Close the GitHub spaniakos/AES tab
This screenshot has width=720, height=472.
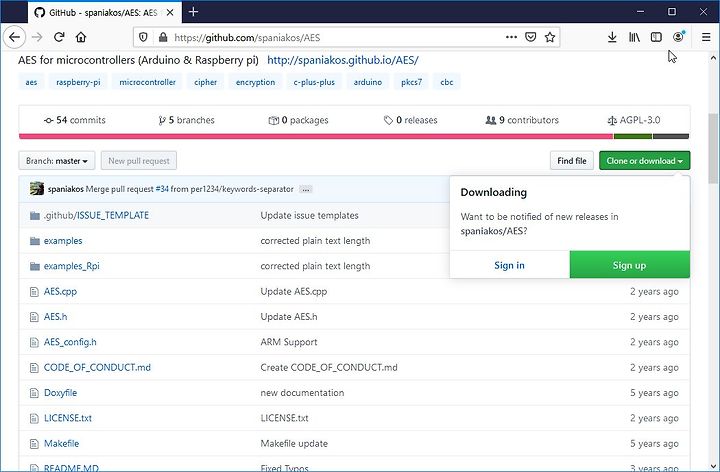170,12
